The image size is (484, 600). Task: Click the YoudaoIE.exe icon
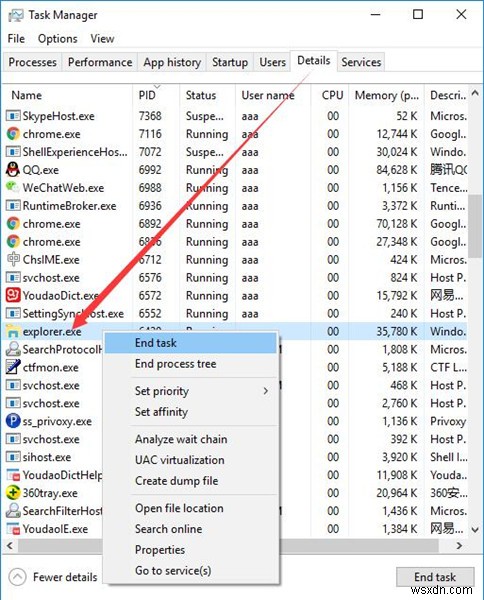pos(13,528)
